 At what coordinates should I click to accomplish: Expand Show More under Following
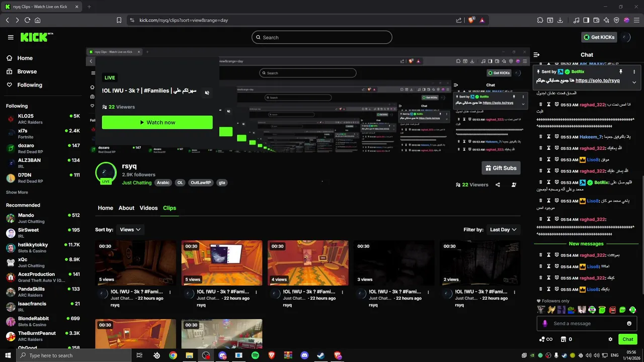coord(17,192)
